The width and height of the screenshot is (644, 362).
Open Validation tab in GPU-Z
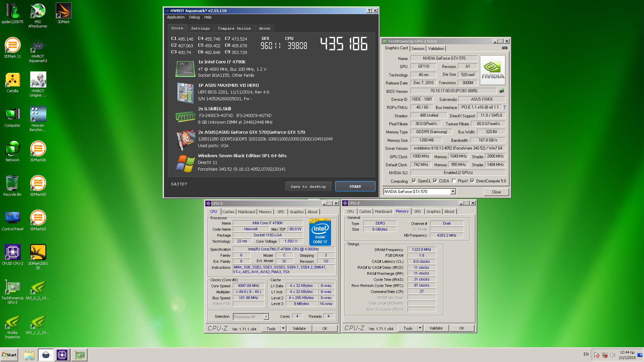tap(436, 49)
